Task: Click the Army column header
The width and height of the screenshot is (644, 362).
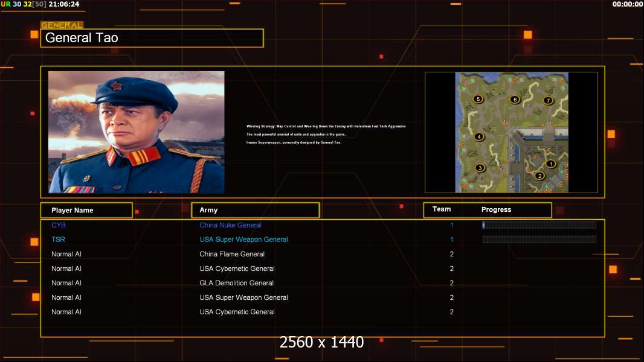Action: click(x=256, y=210)
